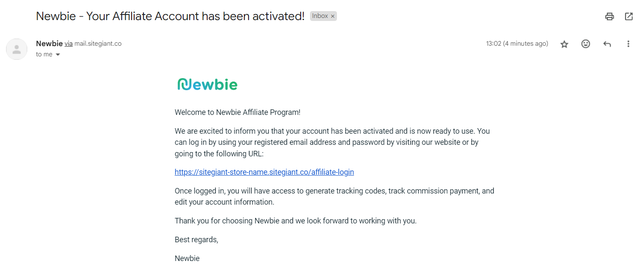Screen dimensions: 644x273
Task: Click the green Newbie logo image
Action: (x=208, y=85)
